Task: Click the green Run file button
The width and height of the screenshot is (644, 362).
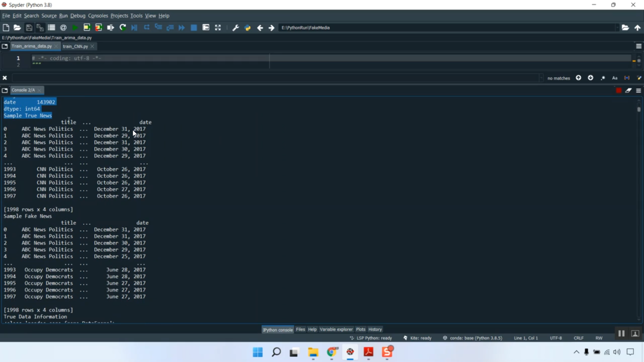Action: [75, 27]
